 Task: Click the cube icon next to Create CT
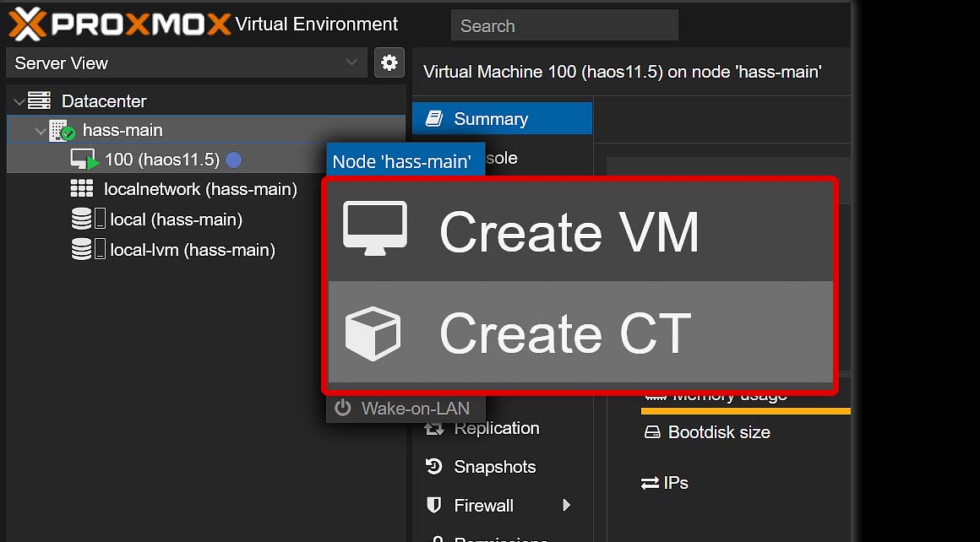coord(373,333)
